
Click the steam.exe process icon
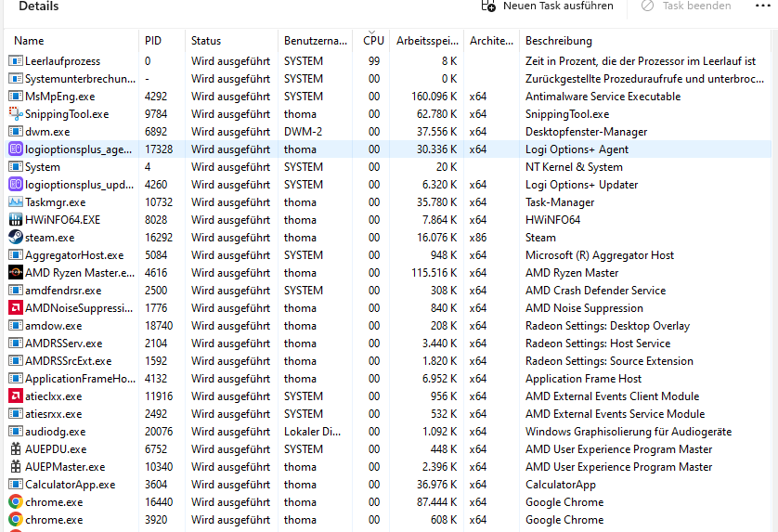16,238
